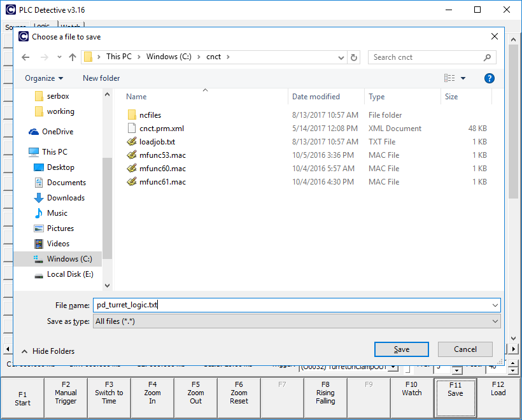Viewport: 522px width, 420px height.
Task: Expand the address bar history dropdown
Action: pyautogui.click(x=341, y=57)
